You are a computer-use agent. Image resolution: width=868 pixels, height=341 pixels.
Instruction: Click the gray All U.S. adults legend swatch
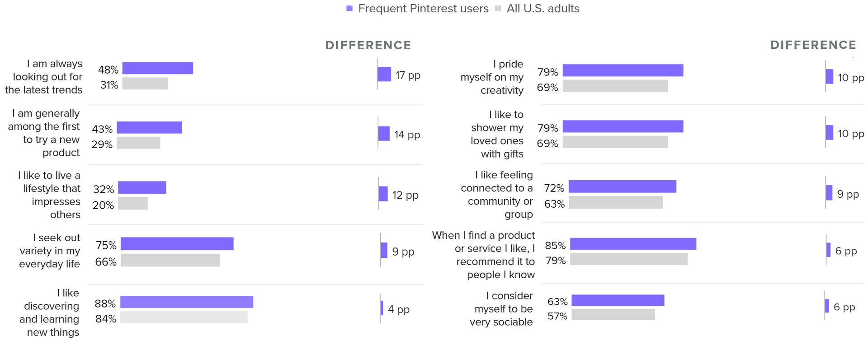pos(498,9)
